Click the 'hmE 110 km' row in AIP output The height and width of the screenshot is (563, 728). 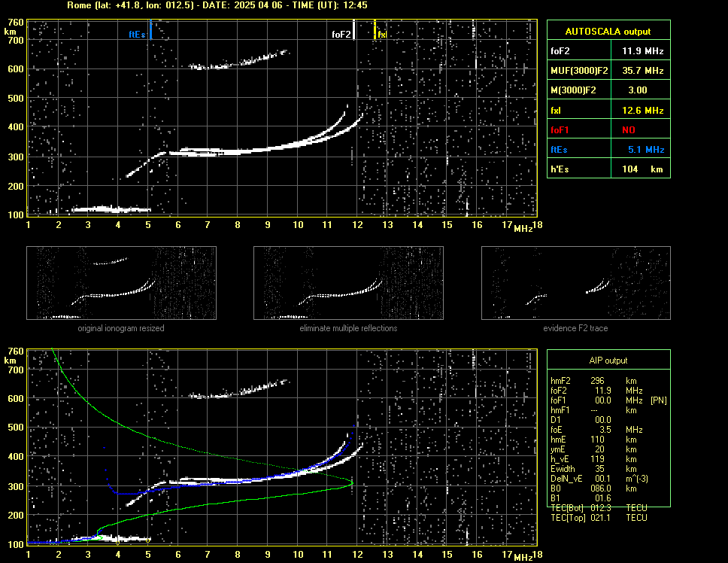click(x=593, y=440)
